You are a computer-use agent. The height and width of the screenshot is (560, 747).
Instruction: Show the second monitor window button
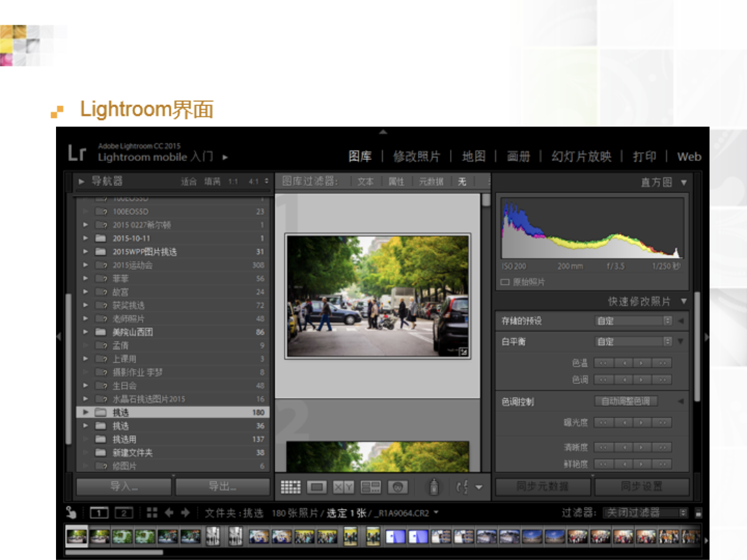pyautogui.click(x=123, y=513)
